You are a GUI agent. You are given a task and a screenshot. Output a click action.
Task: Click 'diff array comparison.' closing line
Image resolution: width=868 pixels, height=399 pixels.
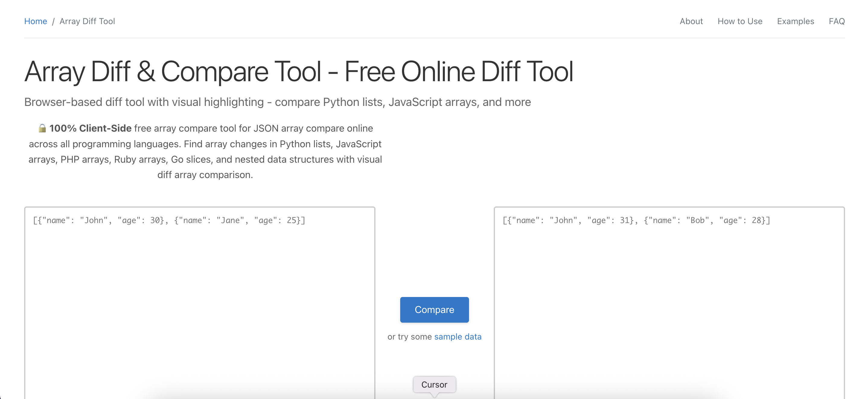pos(205,174)
